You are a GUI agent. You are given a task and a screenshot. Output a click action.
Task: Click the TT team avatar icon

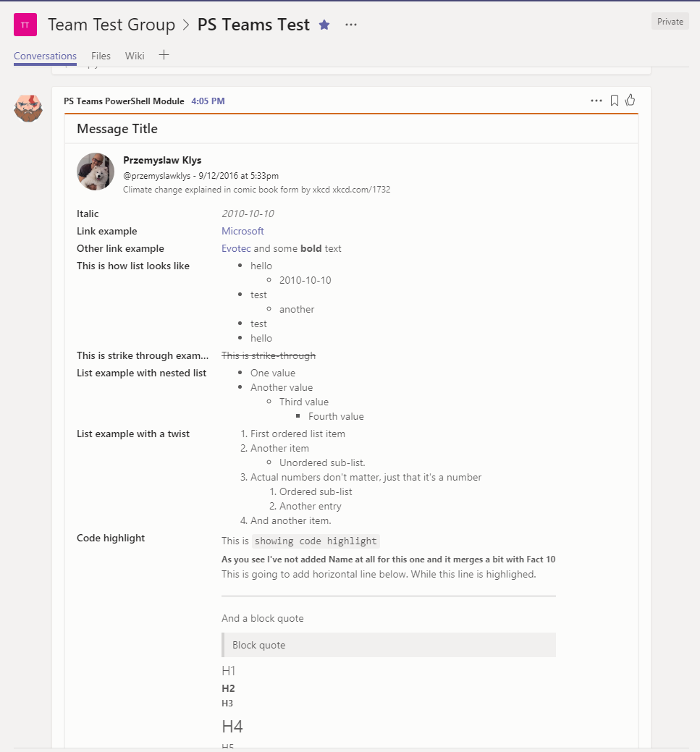(25, 25)
